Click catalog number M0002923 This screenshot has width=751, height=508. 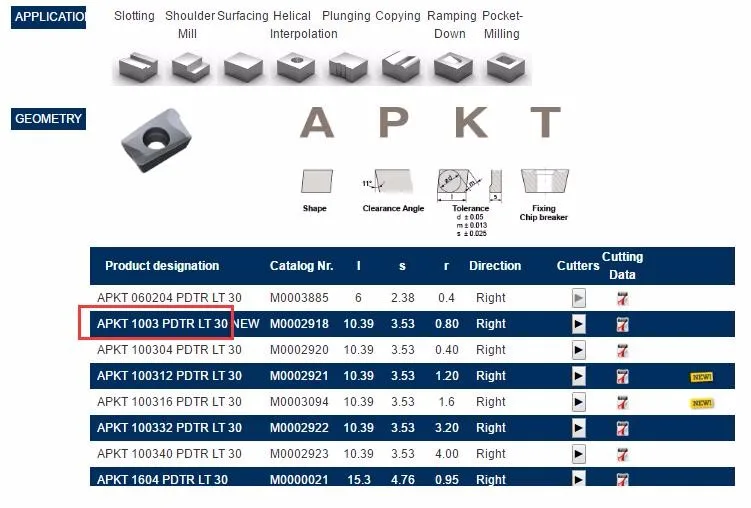click(299, 453)
